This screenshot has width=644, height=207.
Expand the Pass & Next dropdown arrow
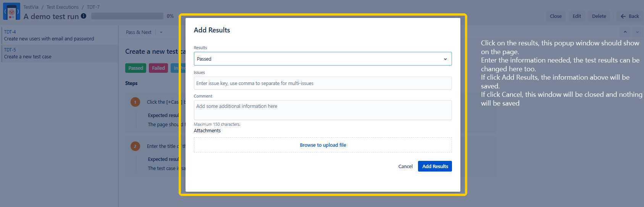point(161,32)
